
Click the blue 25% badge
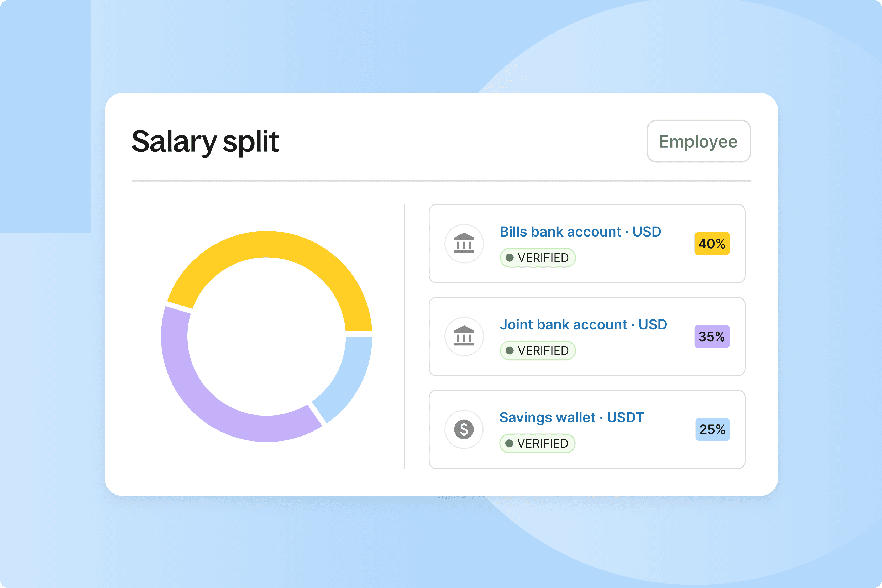(x=712, y=429)
